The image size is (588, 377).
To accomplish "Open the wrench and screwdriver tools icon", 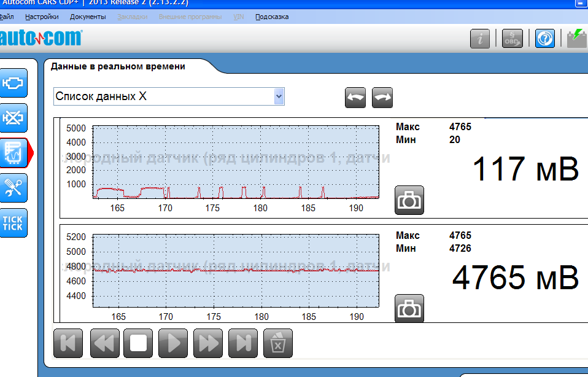I will point(14,188).
